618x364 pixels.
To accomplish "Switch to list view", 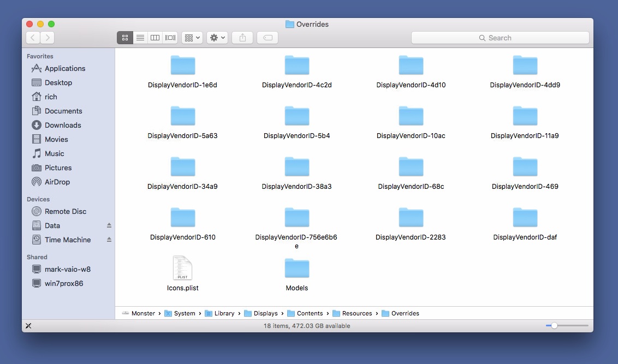I will [140, 38].
